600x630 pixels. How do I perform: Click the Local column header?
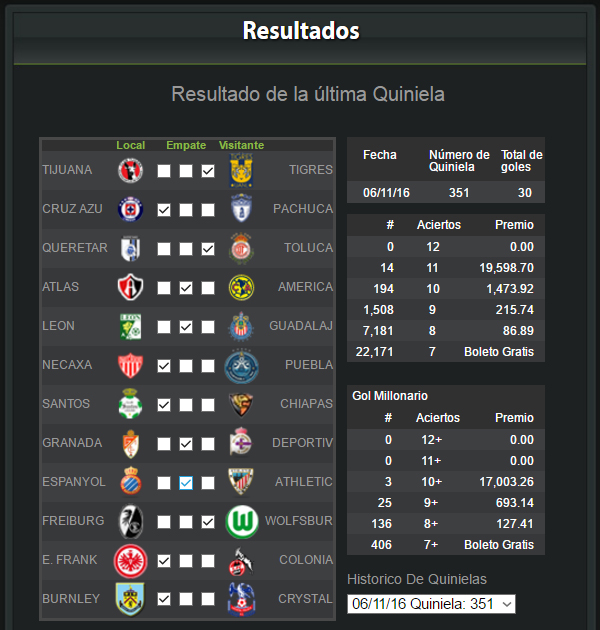(x=131, y=145)
